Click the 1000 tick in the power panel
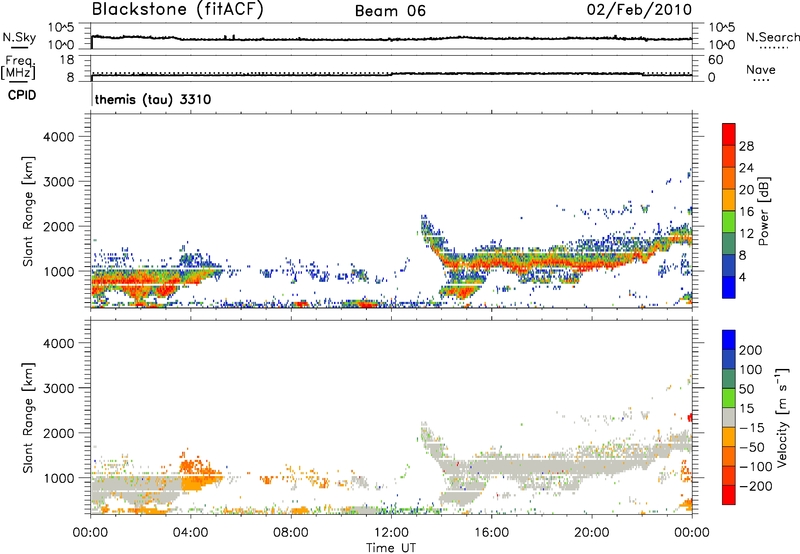 [x=59, y=271]
